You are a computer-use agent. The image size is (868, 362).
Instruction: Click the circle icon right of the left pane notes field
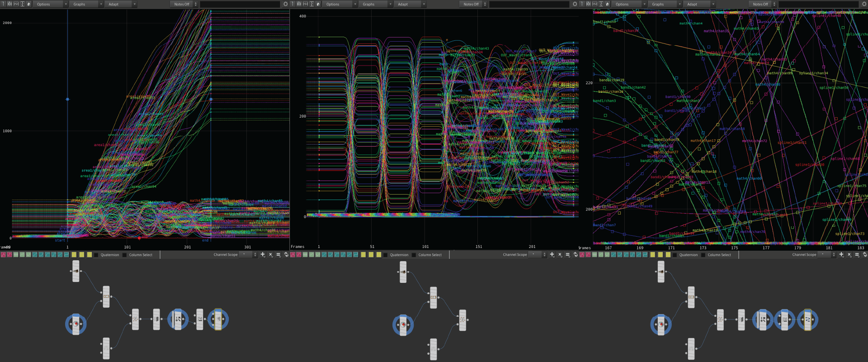[x=285, y=4]
